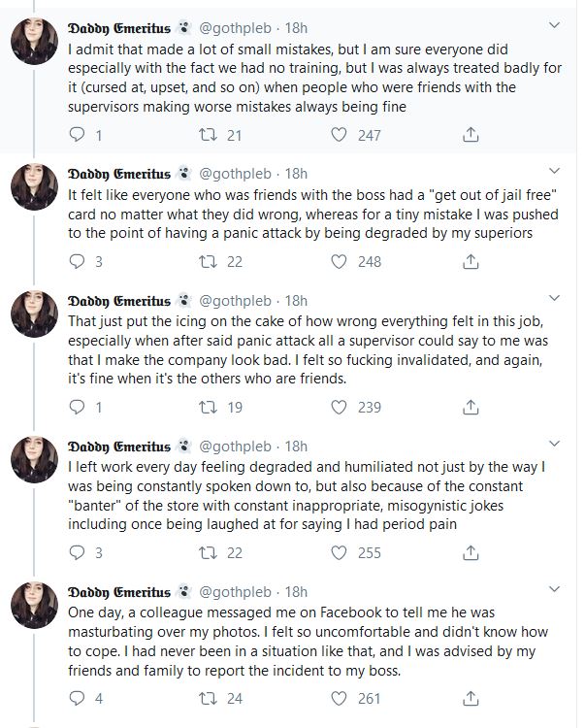The image size is (585, 728).
Task: Open the profile avatar on the fourth tweet
Action: [38, 463]
